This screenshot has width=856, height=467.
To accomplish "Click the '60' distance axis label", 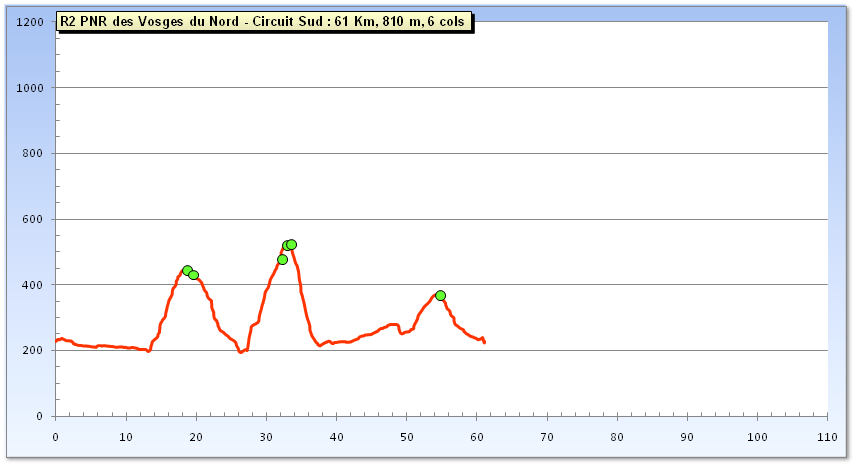I will tap(477, 437).
